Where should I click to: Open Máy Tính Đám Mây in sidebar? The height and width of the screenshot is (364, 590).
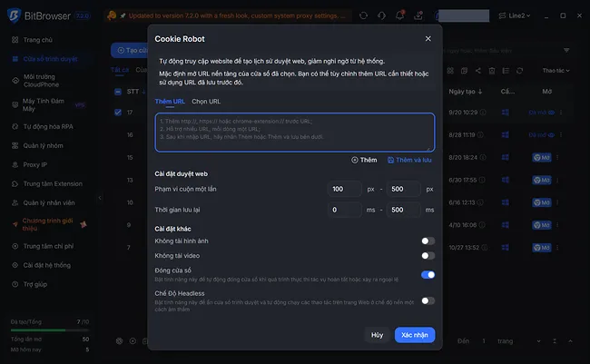(44, 104)
